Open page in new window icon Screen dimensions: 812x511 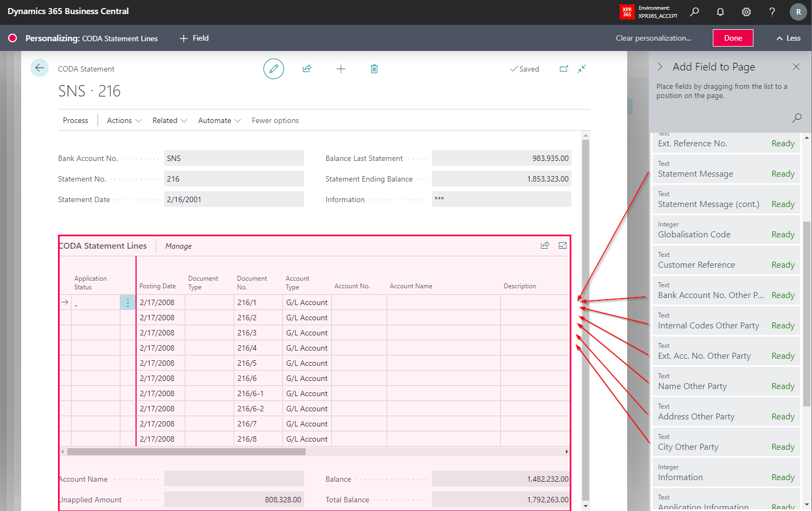[564, 69]
